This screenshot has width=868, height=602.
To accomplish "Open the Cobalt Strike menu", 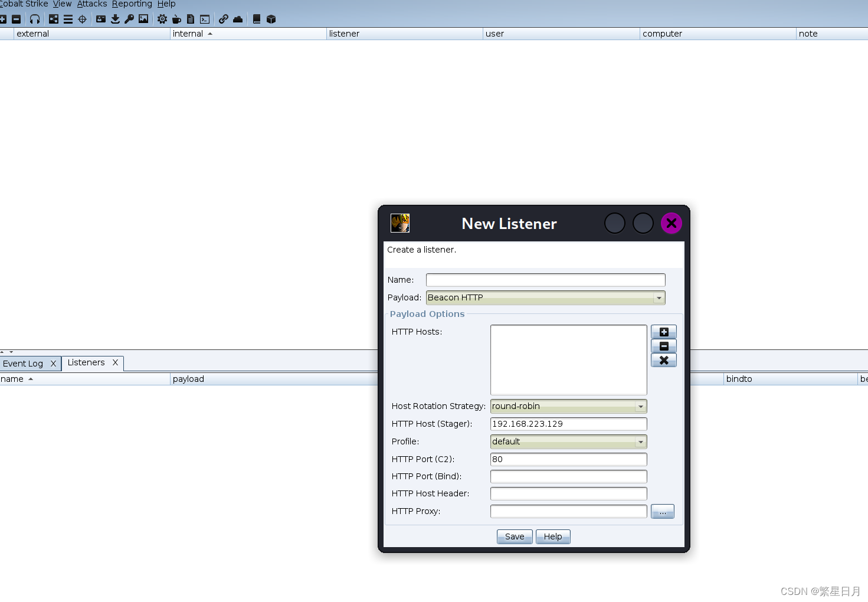I will [x=24, y=4].
